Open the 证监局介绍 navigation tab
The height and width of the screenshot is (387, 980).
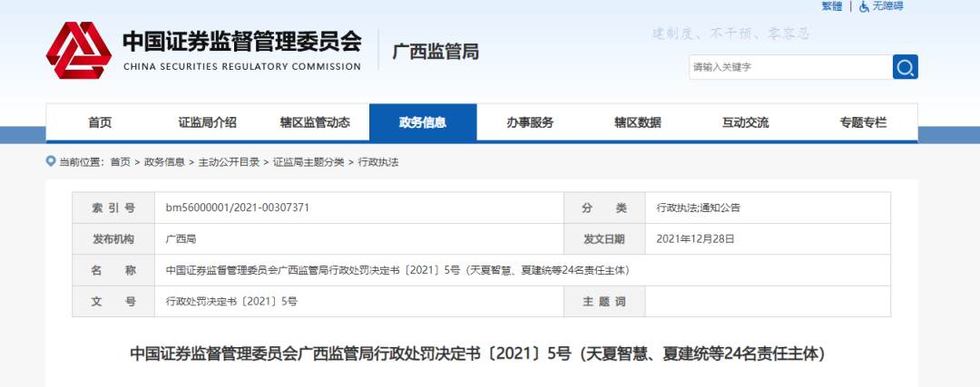click(x=208, y=122)
